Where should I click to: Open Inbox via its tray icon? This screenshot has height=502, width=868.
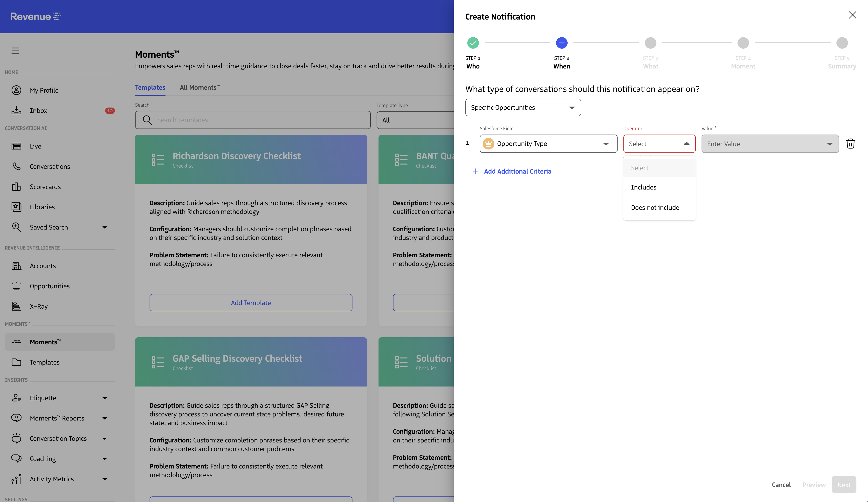(x=16, y=110)
